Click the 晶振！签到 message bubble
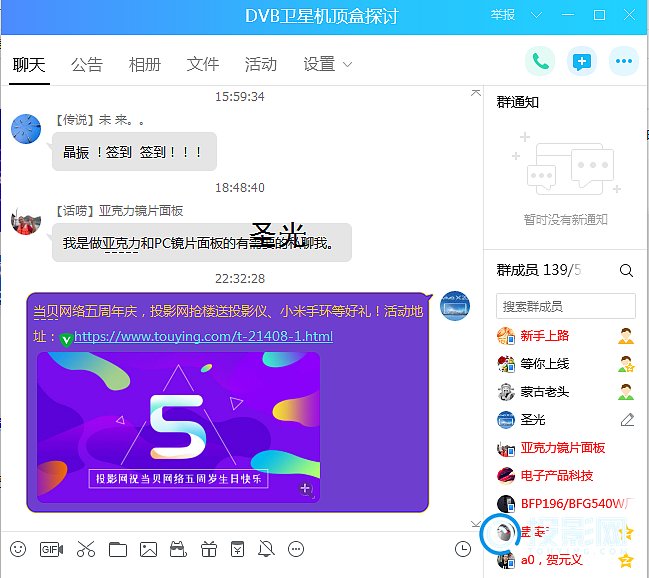 (x=134, y=152)
